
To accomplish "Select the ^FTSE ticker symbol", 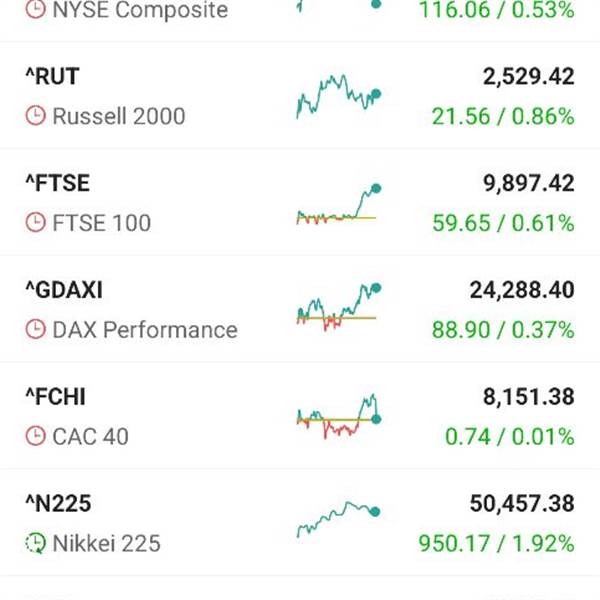I will pyautogui.click(x=57, y=184).
